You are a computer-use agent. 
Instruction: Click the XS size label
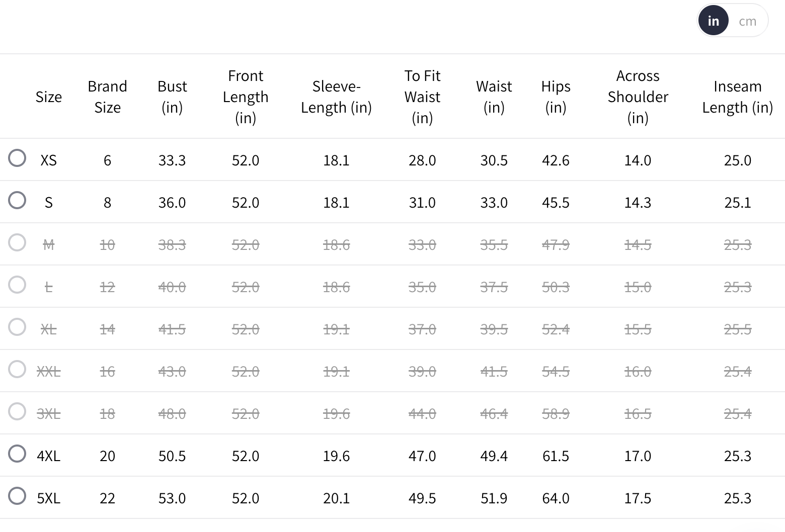pyautogui.click(x=48, y=160)
